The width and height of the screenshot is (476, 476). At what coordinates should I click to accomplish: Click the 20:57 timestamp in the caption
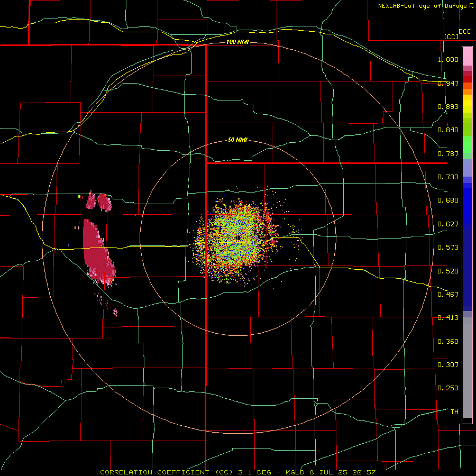(364, 472)
